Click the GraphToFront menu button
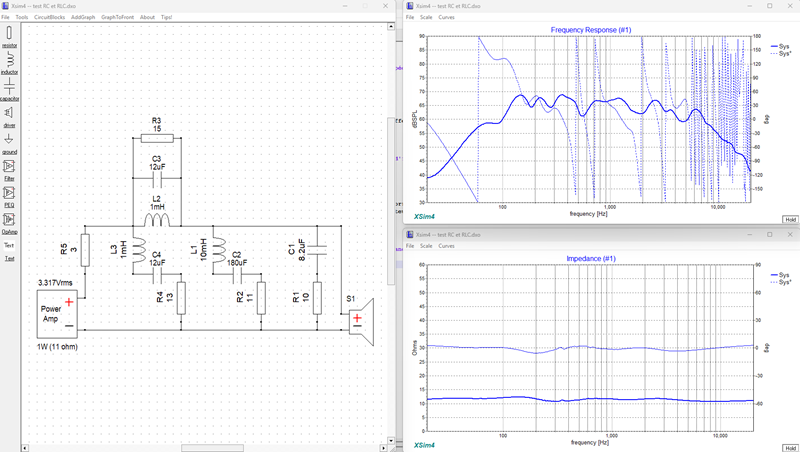The width and height of the screenshot is (800, 452). click(x=117, y=17)
